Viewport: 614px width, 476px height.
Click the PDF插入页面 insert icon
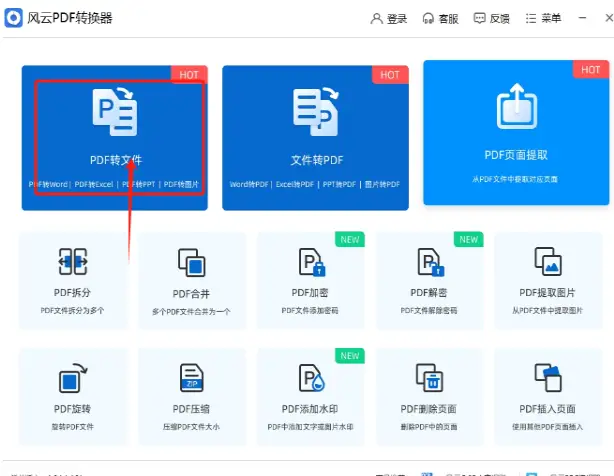[548, 378]
